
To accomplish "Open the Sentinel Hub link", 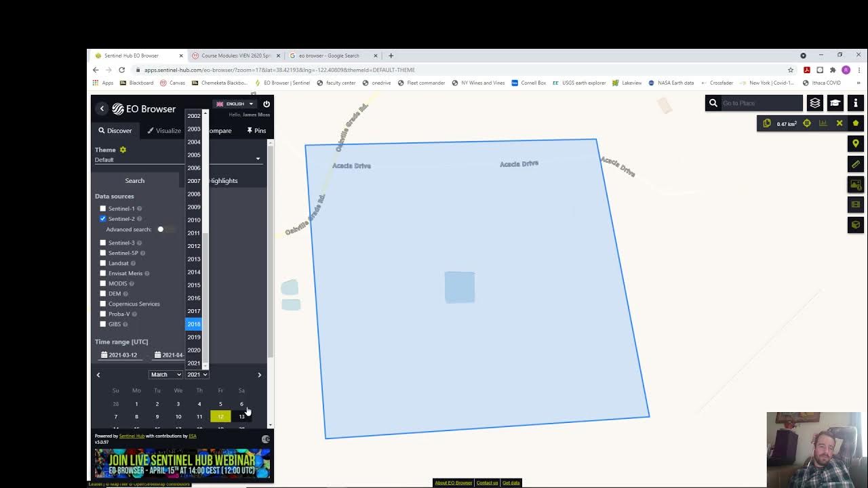I will (x=132, y=436).
